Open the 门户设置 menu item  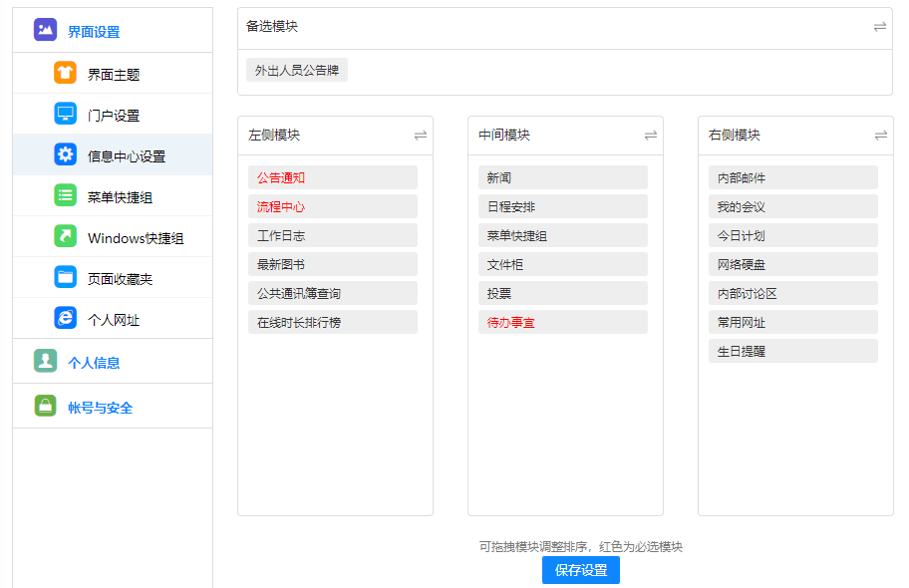point(114,116)
